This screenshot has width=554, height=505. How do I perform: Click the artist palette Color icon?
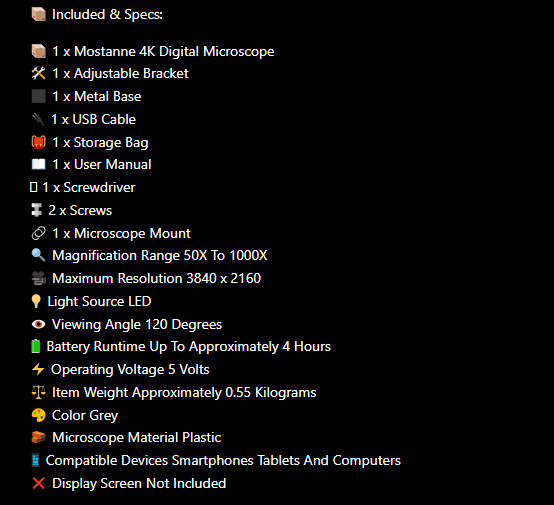click(39, 415)
